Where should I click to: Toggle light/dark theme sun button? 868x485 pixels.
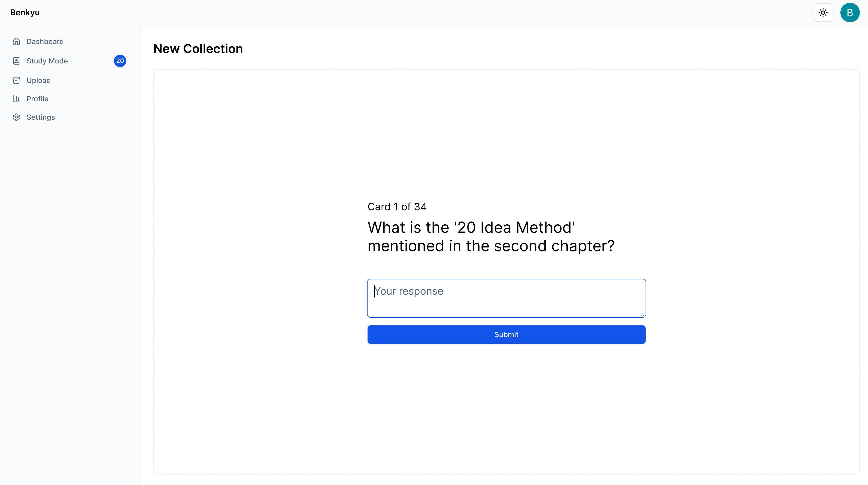pos(823,13)
